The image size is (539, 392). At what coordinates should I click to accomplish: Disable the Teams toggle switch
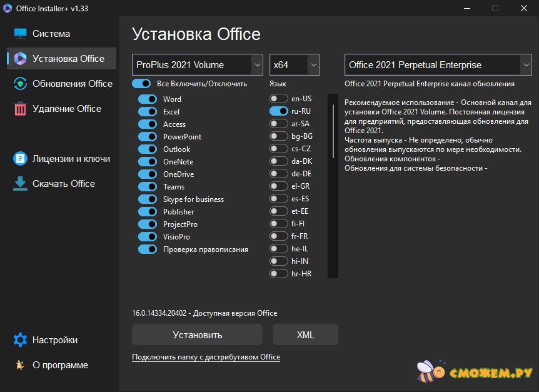(148, 187)
